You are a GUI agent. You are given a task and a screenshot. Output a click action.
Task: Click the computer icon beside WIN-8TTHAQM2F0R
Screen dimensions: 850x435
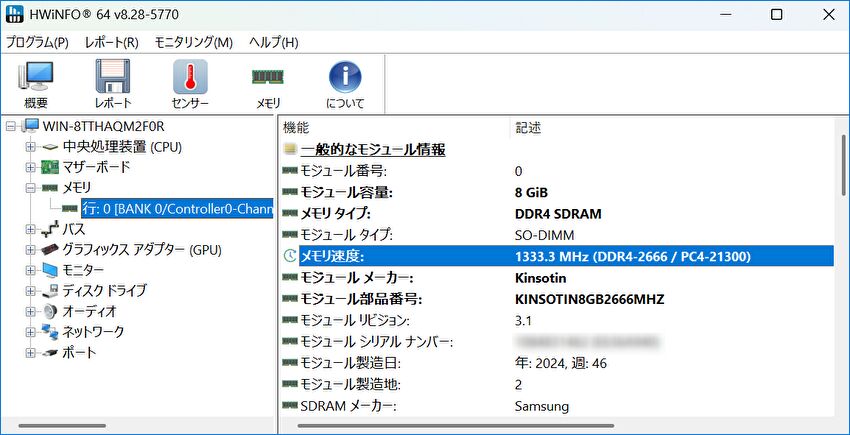pyautogui.click(x=31, y=126)
